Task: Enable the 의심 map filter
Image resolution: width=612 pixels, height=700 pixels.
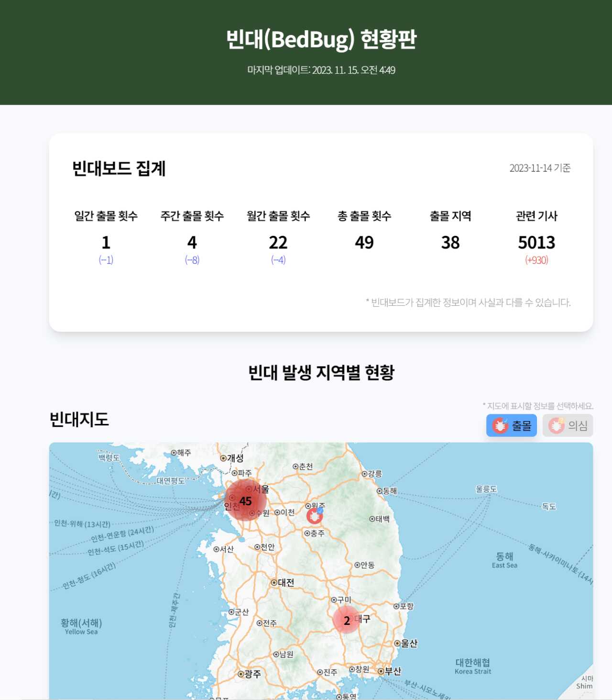Action: (568, 425)
